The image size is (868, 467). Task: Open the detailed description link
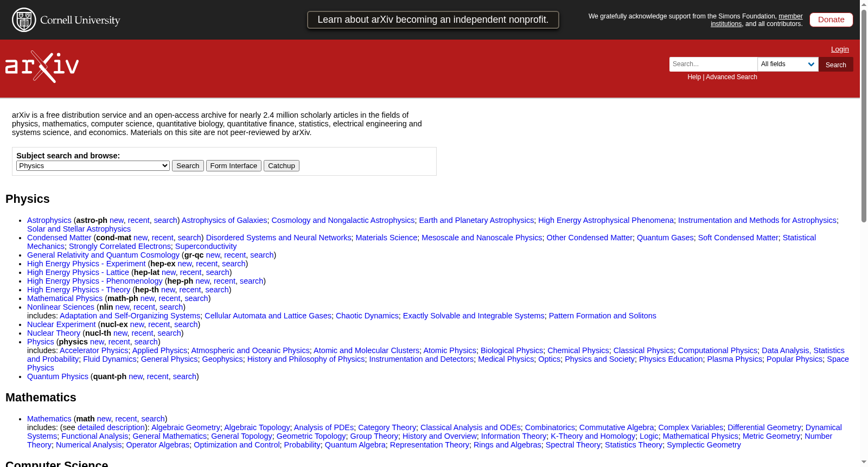click(x=111, y=427)
